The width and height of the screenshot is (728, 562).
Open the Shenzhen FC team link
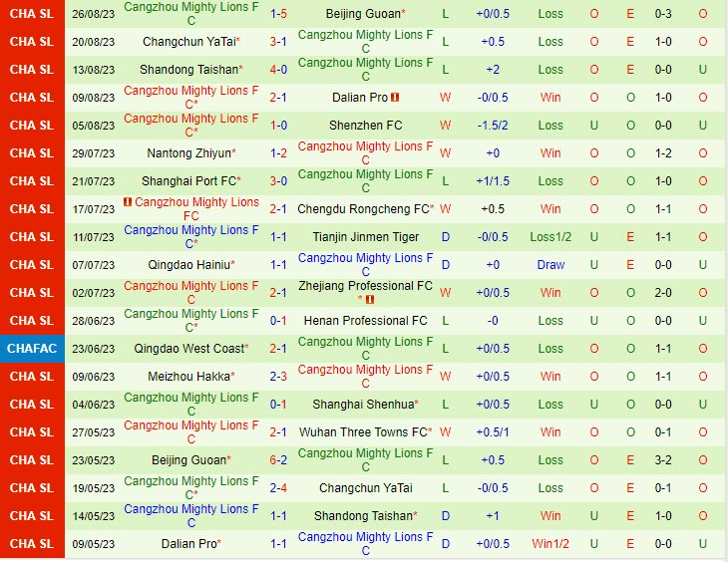(365, 126)
